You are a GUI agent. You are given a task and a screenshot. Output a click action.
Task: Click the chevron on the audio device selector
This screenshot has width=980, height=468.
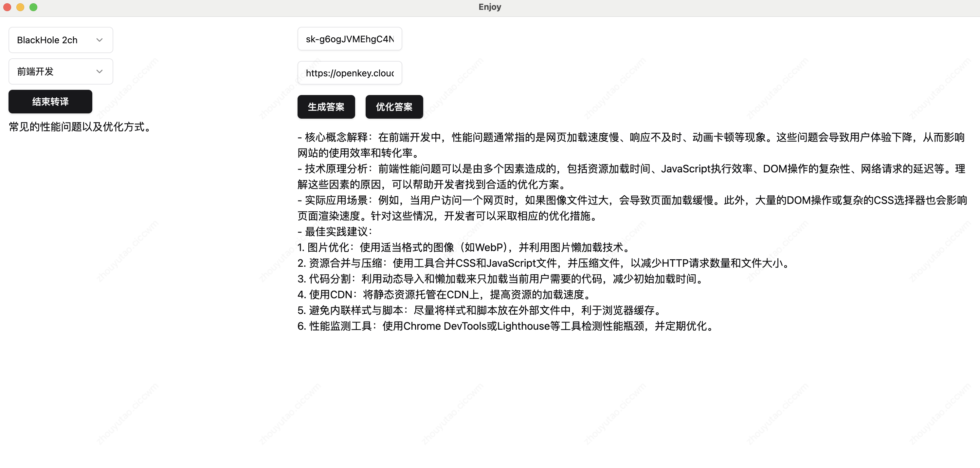point(100,40)
